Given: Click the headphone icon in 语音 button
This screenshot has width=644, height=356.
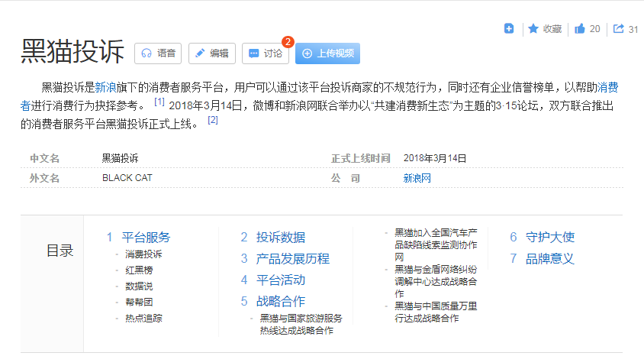Looking at the screenshot, I should click(147, 53).
